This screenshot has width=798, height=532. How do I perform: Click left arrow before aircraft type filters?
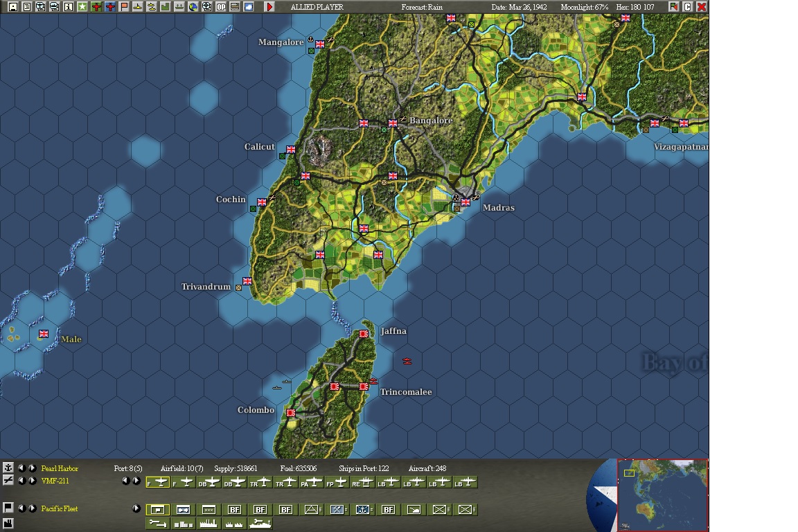click(125, 481)
